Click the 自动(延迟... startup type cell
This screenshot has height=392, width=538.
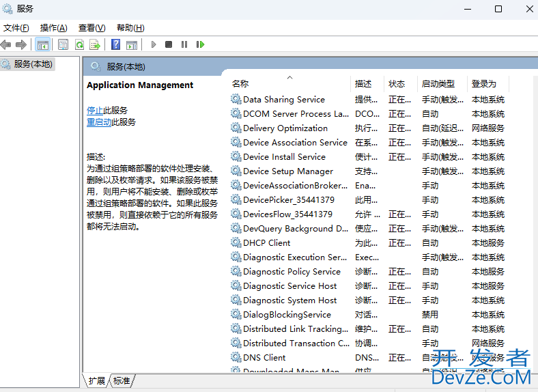click(442, 128)
